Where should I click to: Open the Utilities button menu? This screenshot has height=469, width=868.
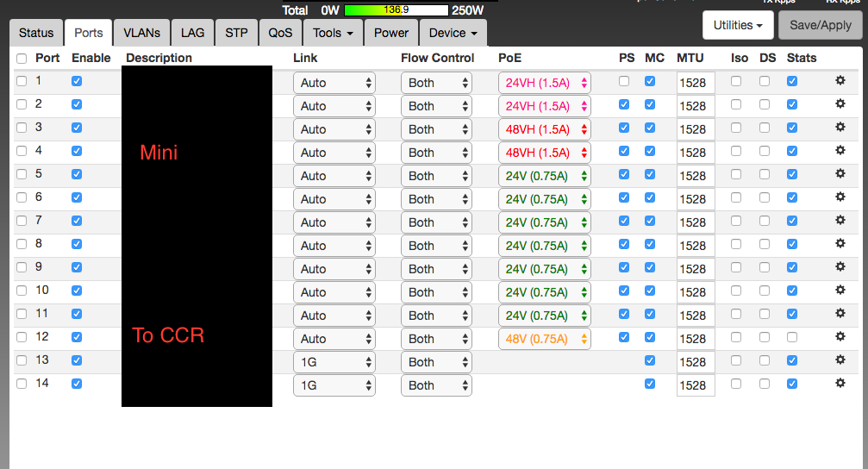(x=738, y=25)
